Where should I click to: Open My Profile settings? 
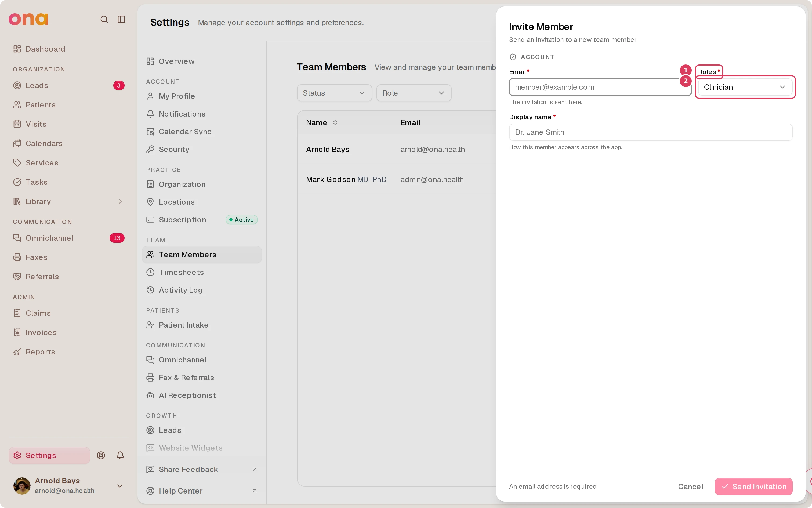click(202, 96)
